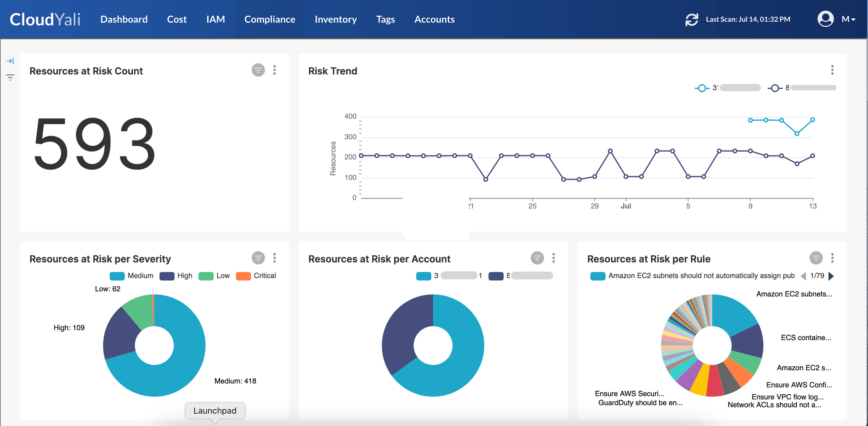Click the Launchpad button

point(215,411)
